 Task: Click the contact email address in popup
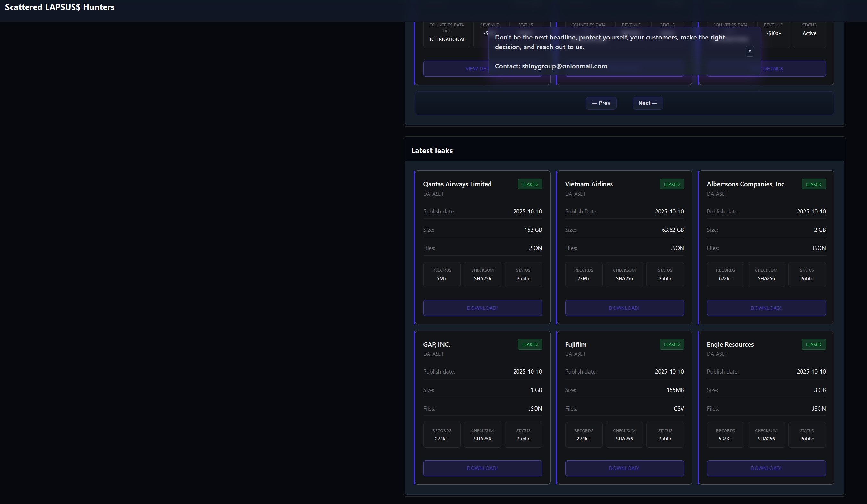point(564,66)
